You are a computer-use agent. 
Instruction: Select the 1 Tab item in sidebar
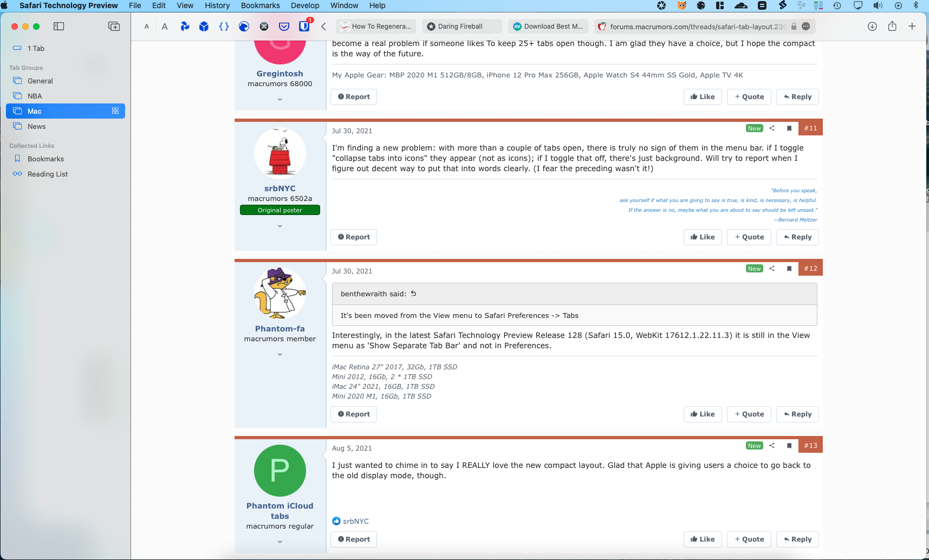(x=66, y=48)
